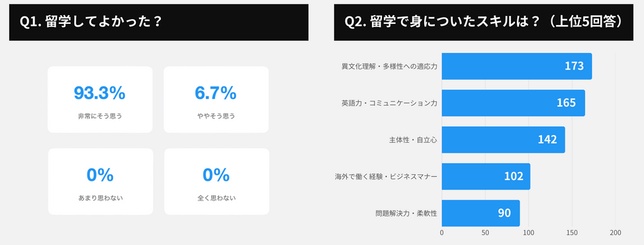Click the 海外で働く経験・ビジネスマナー label
Screen dimensions: 644x245
coord(386,177)
